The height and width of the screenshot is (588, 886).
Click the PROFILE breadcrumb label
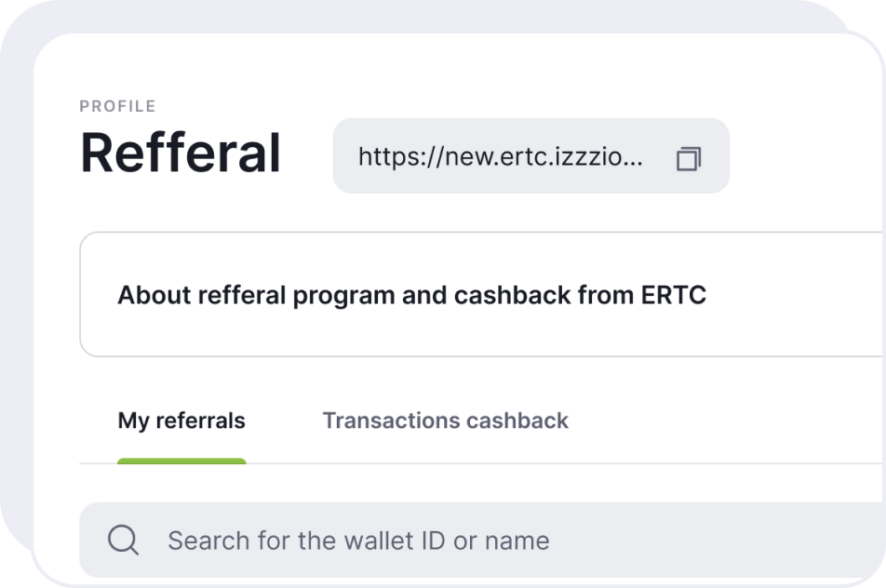click(117, 106)
